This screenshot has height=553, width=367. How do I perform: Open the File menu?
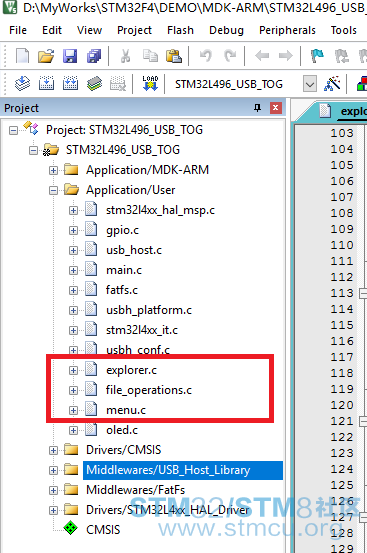[18, 30]
